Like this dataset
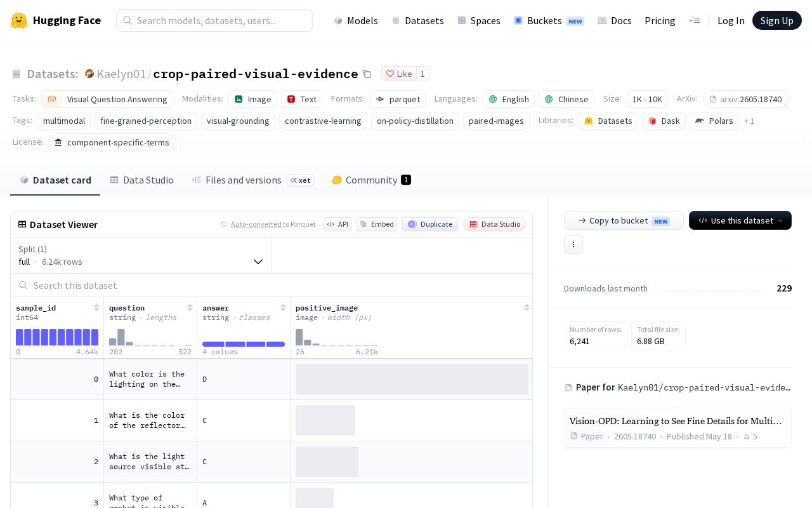 399,74
